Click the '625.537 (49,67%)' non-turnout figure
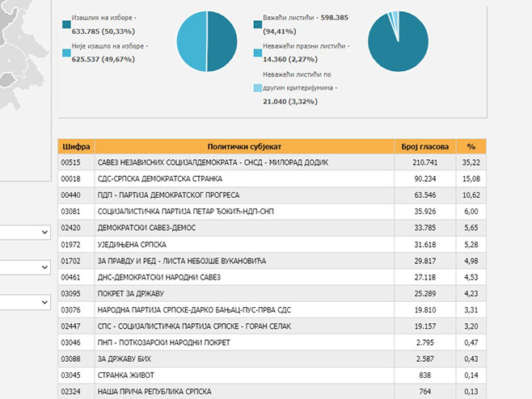The height and width of the screenshot is (399, 532). click(103, 59)
